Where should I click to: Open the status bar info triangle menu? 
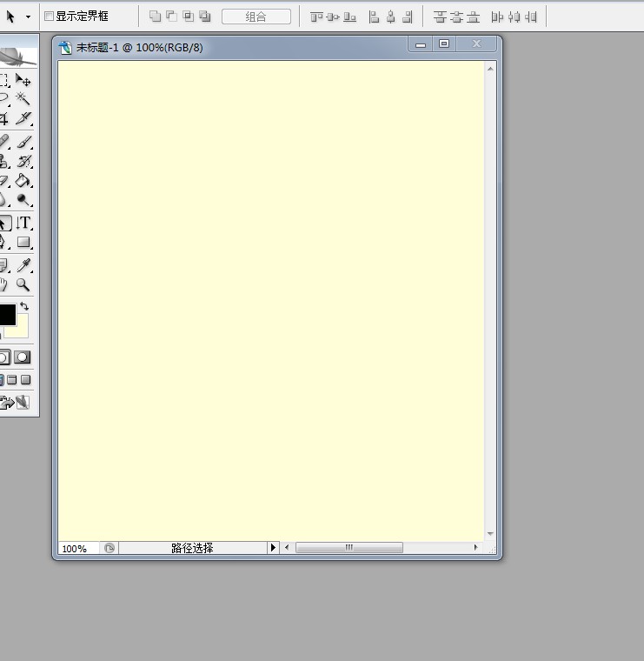273,548
